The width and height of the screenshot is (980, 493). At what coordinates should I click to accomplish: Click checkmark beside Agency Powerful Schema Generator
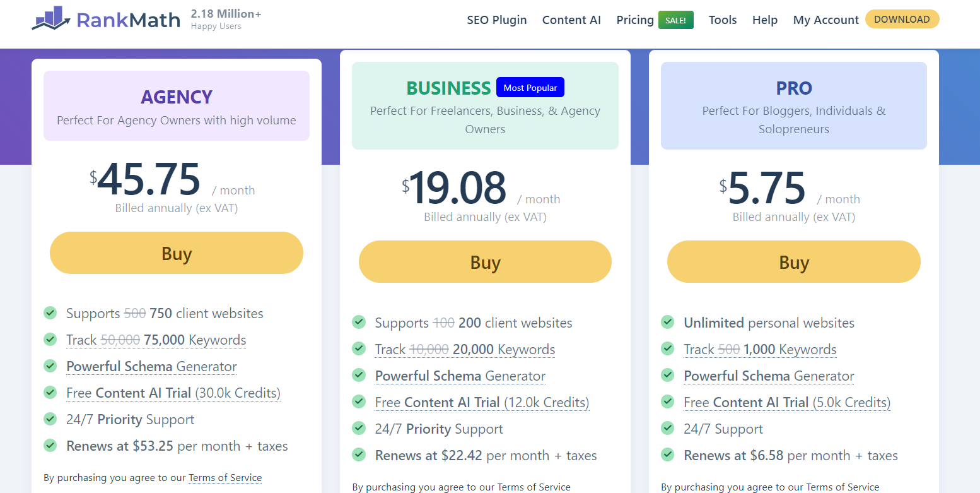click(50, 365)
